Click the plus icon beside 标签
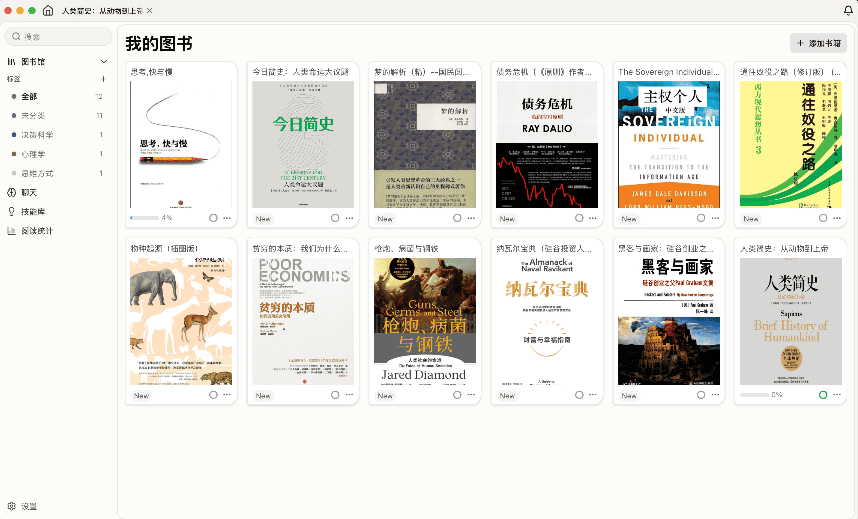Image resolution: width=858 pixels, height=519 pixels. point(104,78)
